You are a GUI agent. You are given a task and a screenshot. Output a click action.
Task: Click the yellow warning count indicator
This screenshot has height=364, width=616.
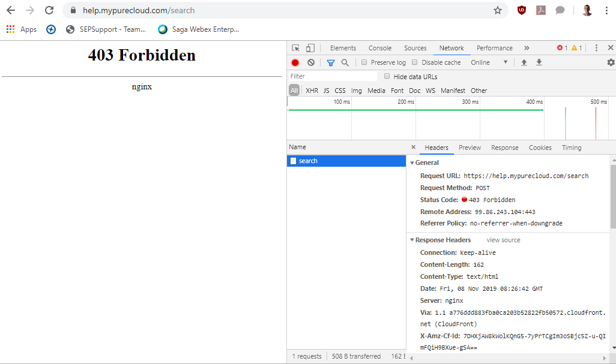point(577,48)
